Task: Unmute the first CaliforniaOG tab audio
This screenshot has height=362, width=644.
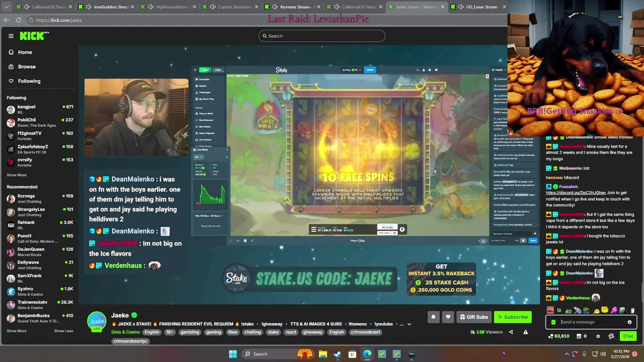Action: point(26,7)
